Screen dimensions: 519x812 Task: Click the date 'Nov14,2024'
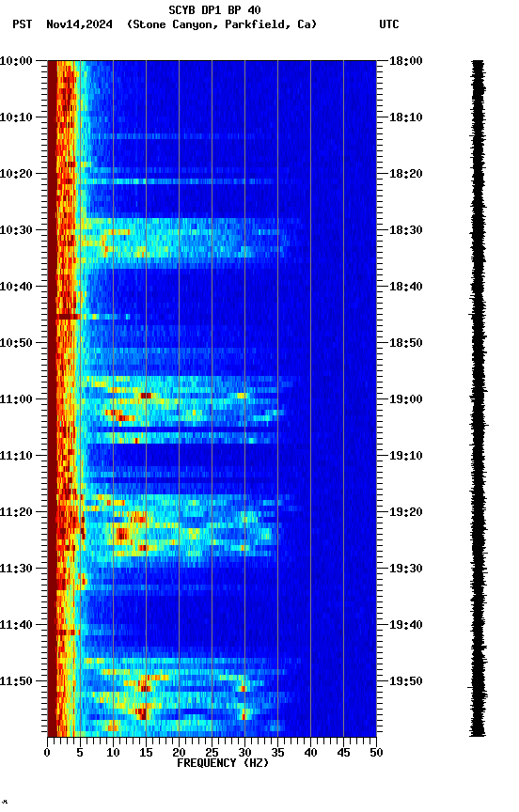click(x=79, y=24)
